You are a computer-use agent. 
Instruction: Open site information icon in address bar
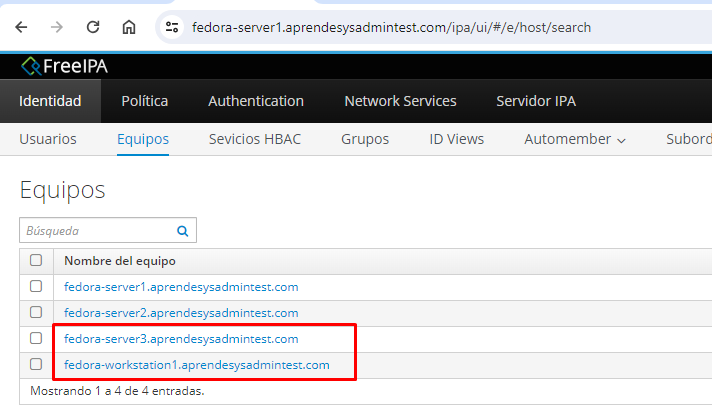pos(172,27)
